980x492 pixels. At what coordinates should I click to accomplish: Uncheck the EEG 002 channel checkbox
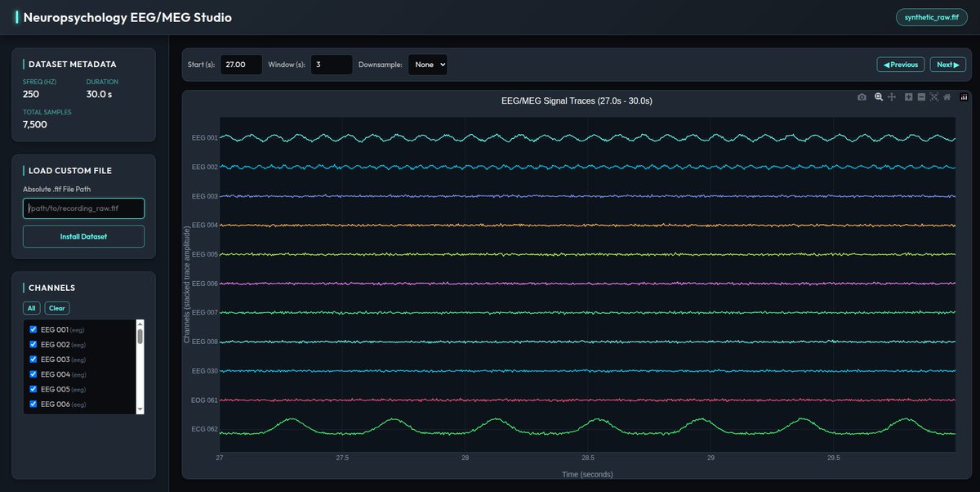pos(33,344)
